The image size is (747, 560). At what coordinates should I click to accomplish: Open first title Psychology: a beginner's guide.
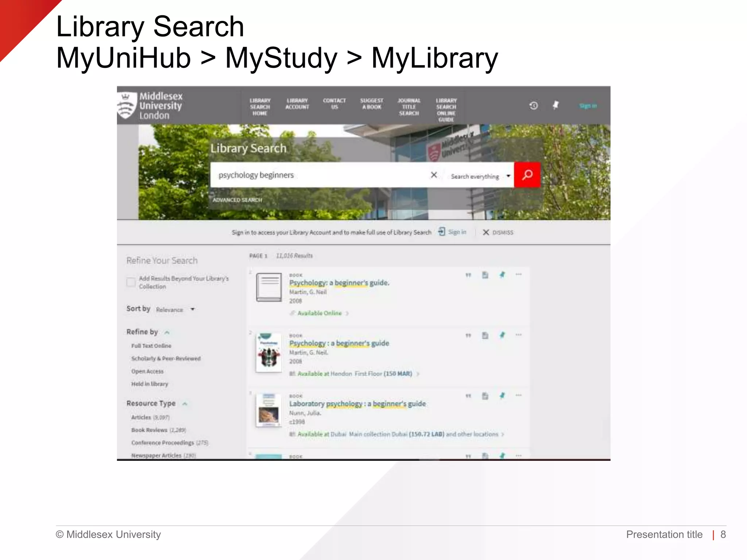click(x=339, y=283)
